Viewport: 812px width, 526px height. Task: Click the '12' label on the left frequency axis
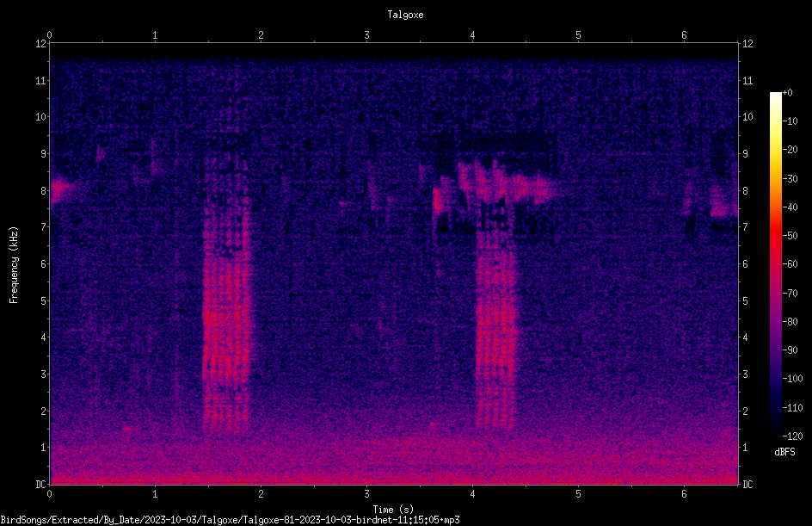[x=40, y=44]
